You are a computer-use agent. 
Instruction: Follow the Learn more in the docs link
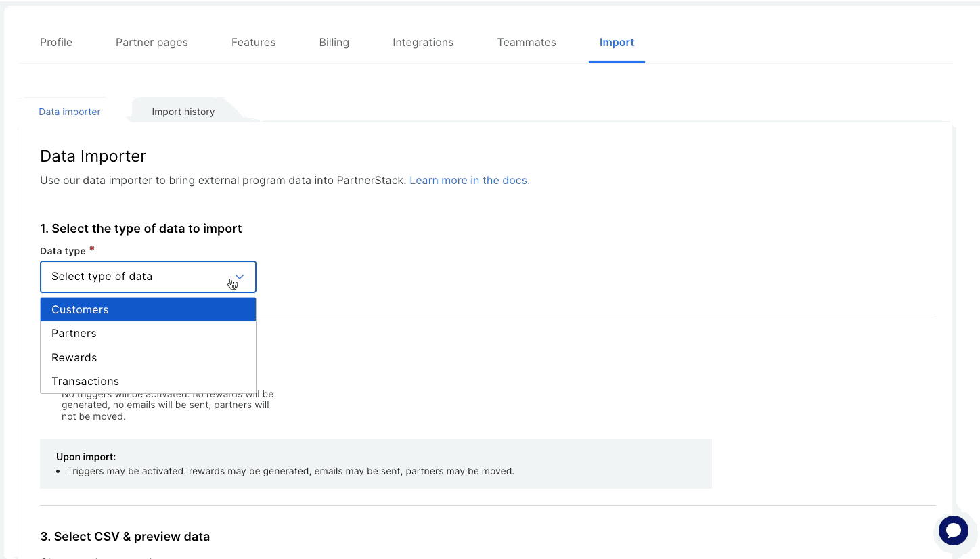(470, 181)
